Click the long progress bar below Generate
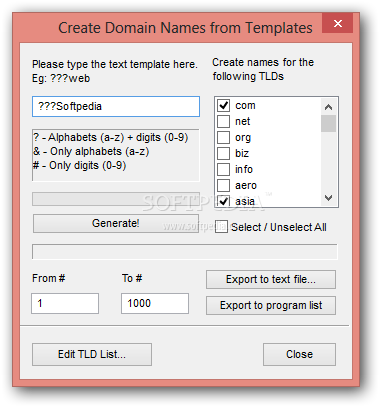The image size is (380, 407). coord(185,252)
